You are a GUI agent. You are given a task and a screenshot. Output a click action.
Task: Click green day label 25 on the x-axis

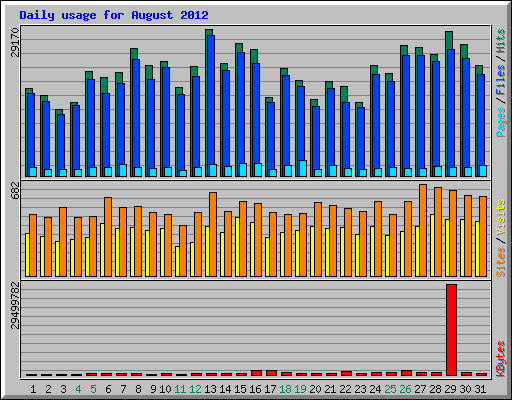(x=390, y=389)
